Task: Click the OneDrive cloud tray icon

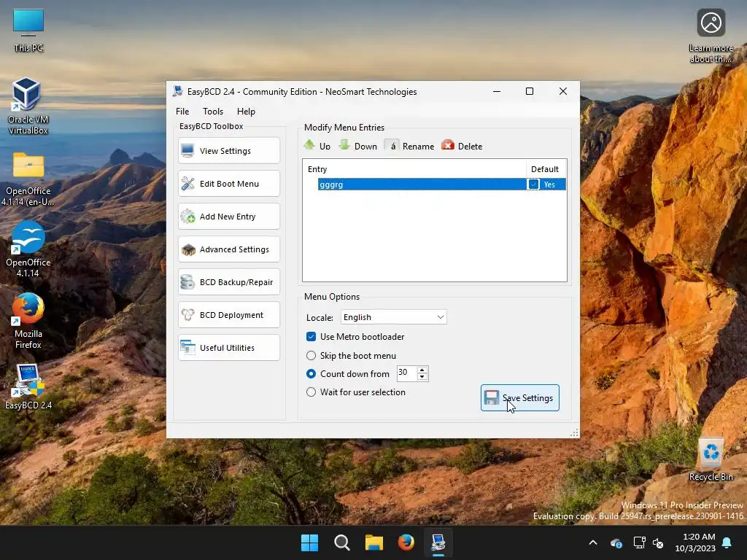Action: point(616,542)
